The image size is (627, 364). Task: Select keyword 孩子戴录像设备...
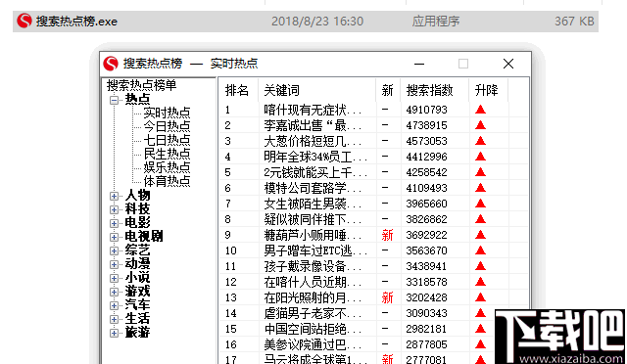pos(313,266)
